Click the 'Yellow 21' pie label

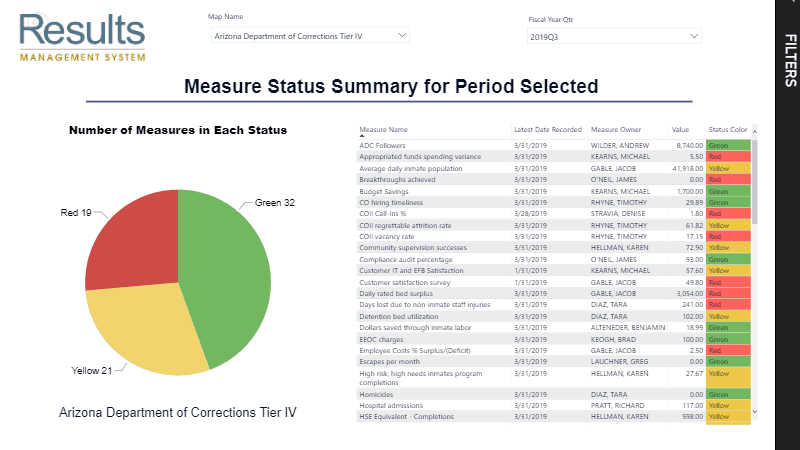(91, 371)
